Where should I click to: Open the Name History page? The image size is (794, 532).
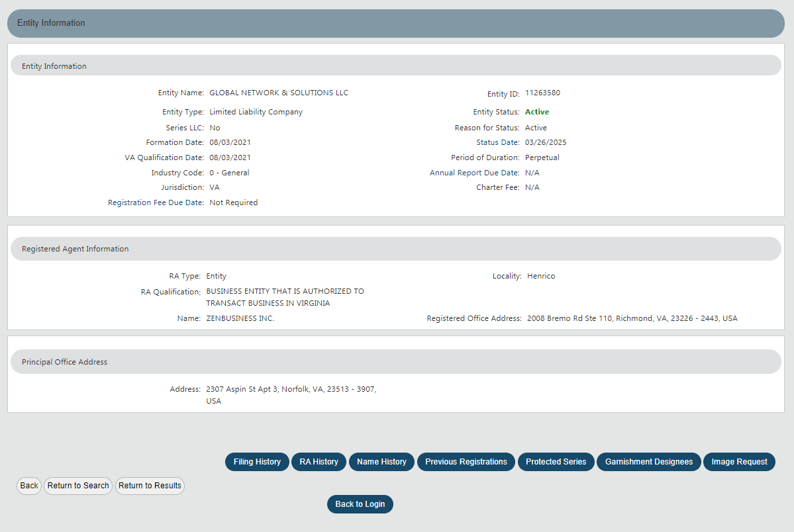(x=381, y=462)
